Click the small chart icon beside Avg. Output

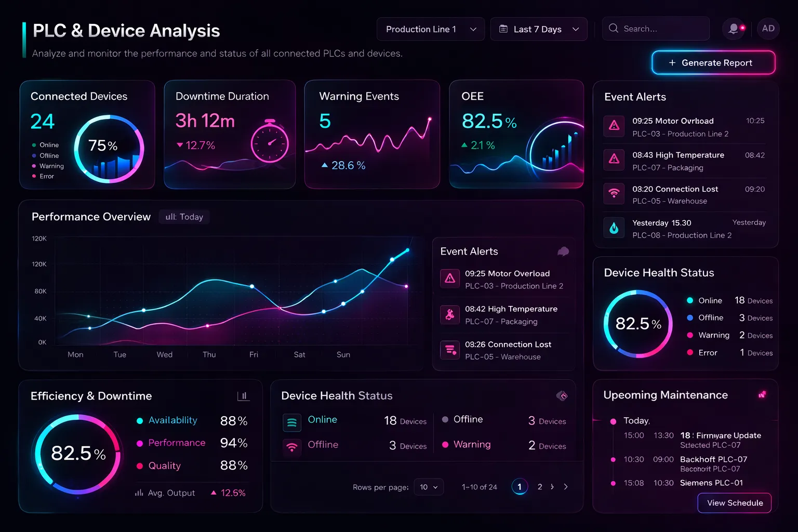tap(139, 493)
